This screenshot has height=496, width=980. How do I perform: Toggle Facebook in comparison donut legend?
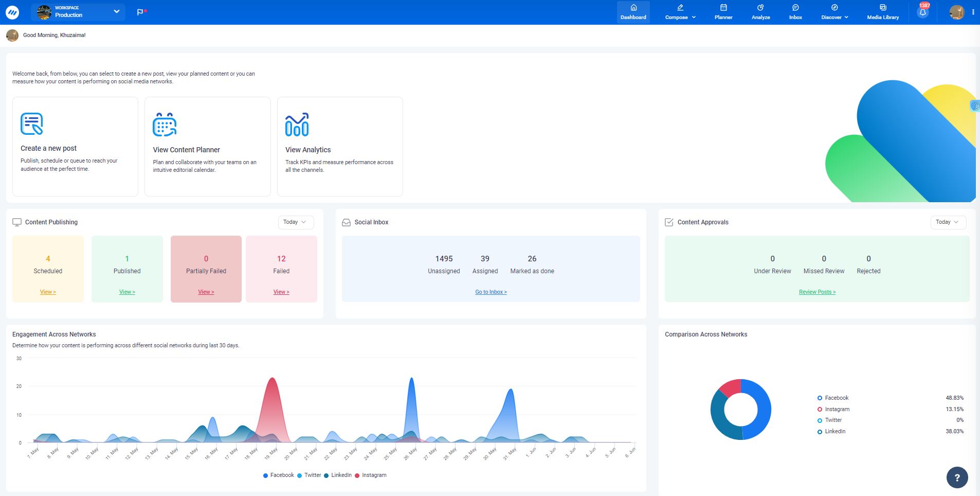coord(833,398)
